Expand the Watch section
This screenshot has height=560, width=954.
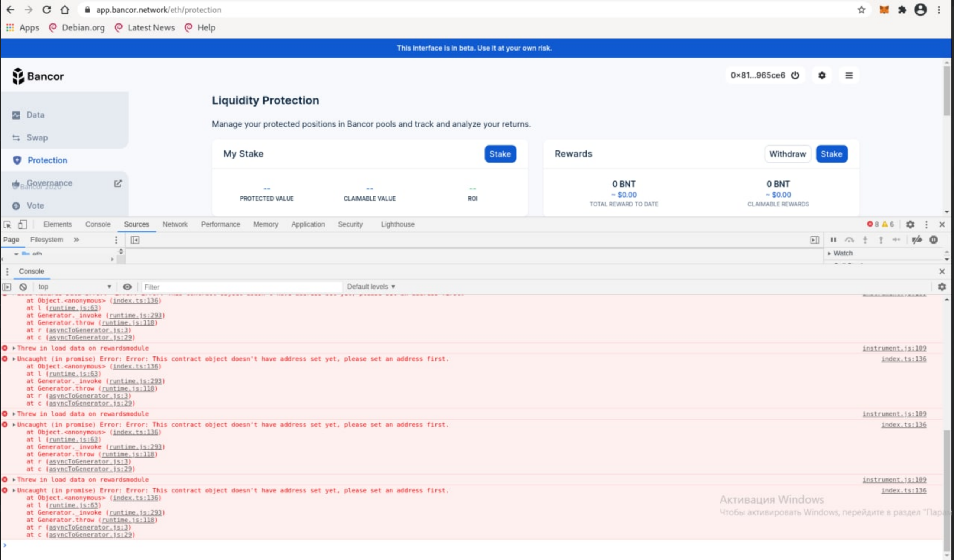pos(840,253)
